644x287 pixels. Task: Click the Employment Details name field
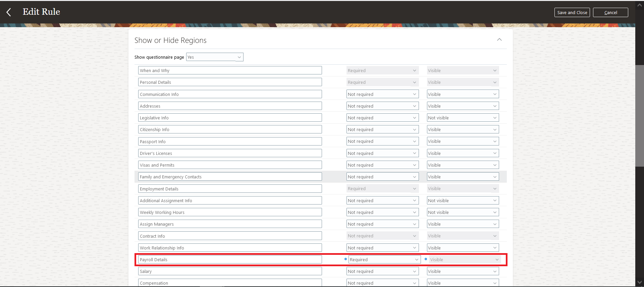[230, 189]
